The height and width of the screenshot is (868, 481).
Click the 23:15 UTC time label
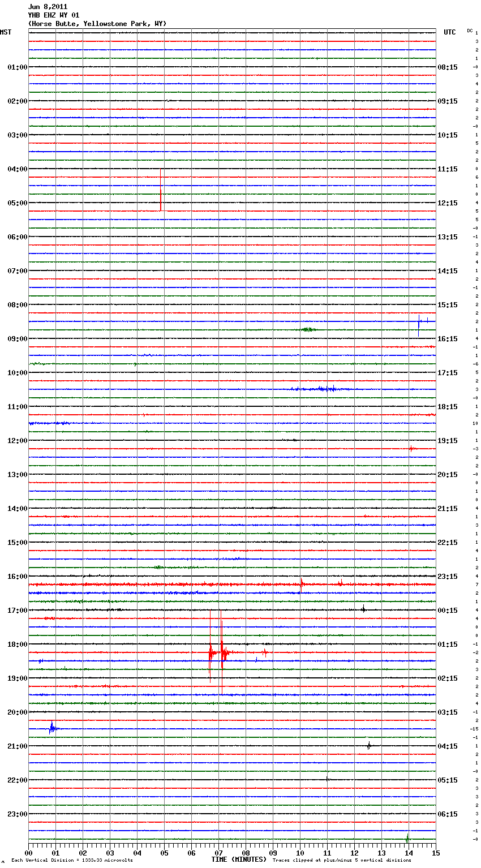448,577
